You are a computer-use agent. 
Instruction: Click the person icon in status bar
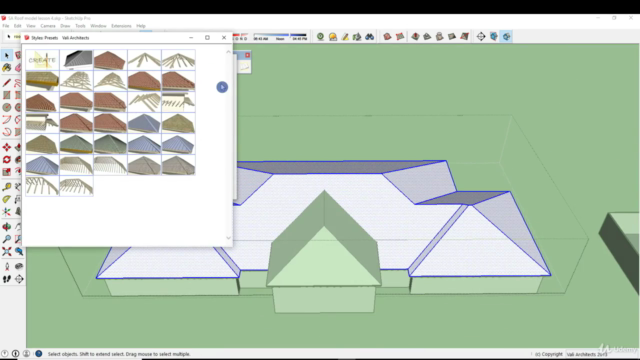[x=26, y=353]
